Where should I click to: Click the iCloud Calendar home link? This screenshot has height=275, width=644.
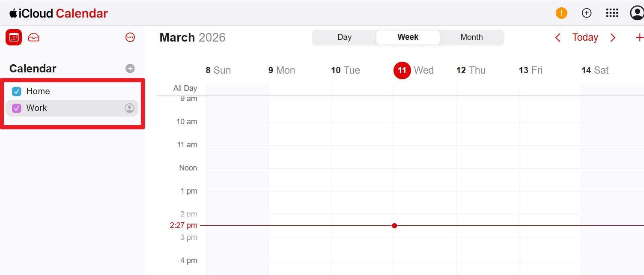(x=58, y=13)
